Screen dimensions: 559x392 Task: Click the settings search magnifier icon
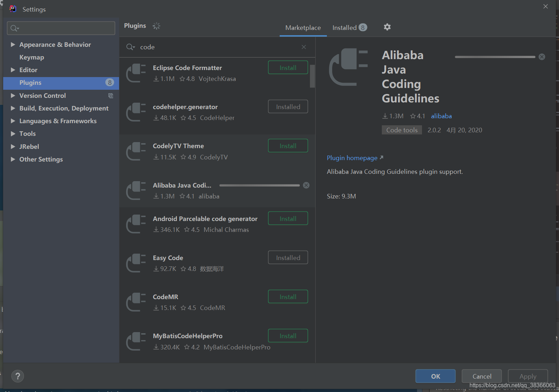click(x=14, y=28)
